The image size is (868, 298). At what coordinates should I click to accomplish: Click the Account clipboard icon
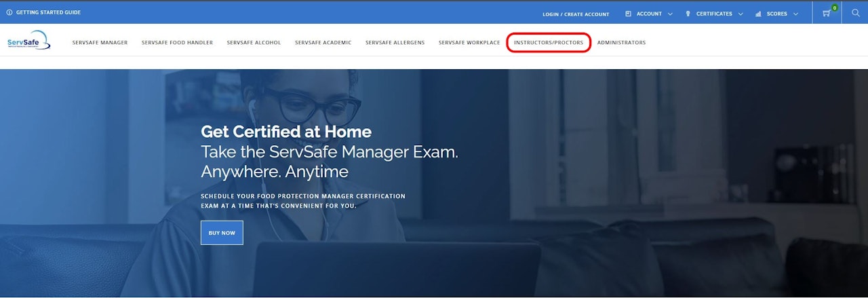coord(628,14)
